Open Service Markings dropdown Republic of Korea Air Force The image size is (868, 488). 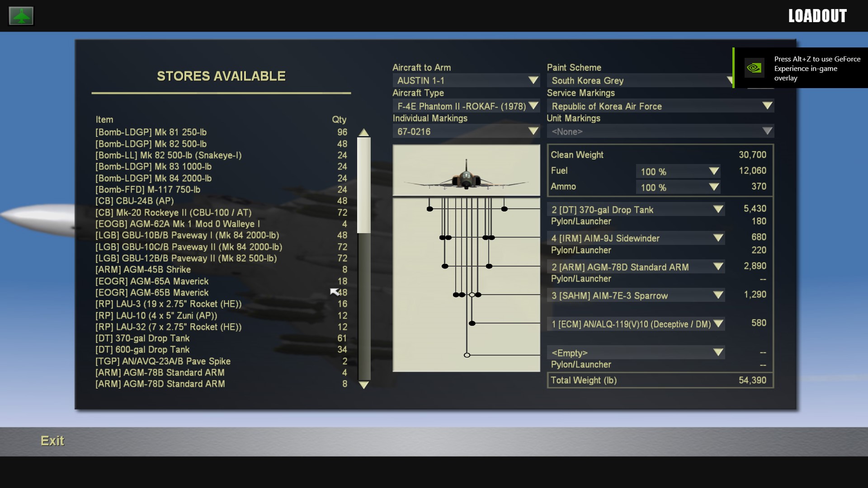[x=660, y=106]
